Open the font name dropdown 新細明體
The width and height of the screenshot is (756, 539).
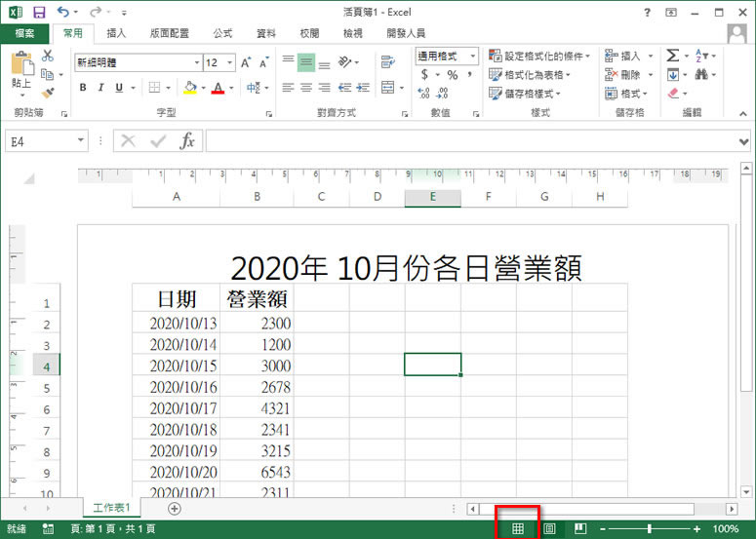coord(197,62)
